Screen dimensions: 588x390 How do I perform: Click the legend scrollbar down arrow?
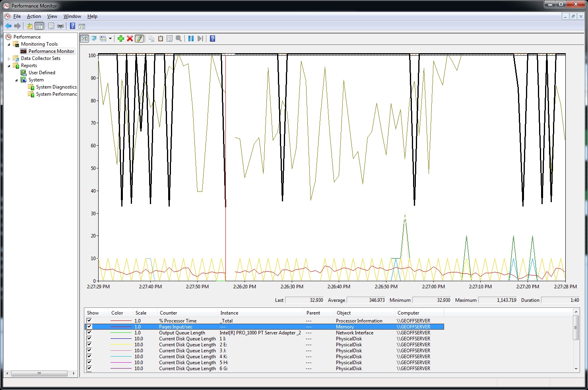point(576,369)
